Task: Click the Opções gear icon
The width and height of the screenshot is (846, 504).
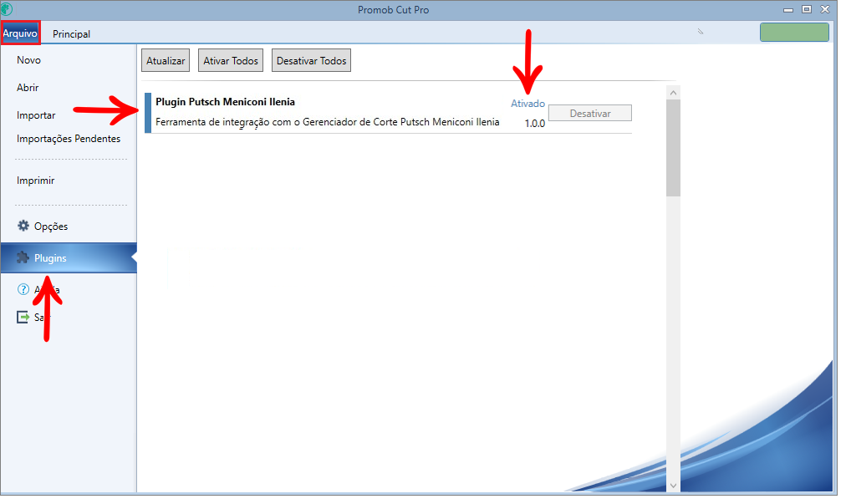Action: [23, 226]
